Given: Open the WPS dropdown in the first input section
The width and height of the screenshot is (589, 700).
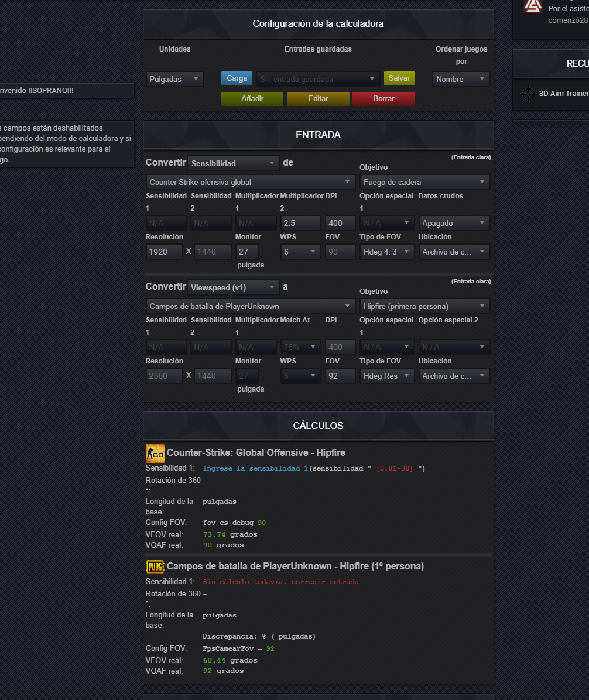Looking at the screenshot, I should (x=300, y=252).
